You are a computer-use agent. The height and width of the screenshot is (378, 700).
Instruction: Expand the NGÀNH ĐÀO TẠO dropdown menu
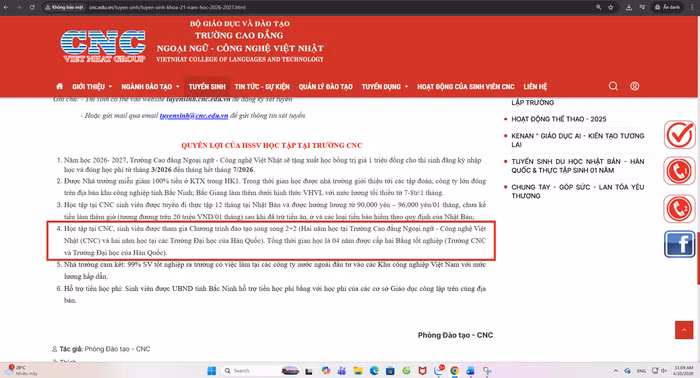pos(150,87)
